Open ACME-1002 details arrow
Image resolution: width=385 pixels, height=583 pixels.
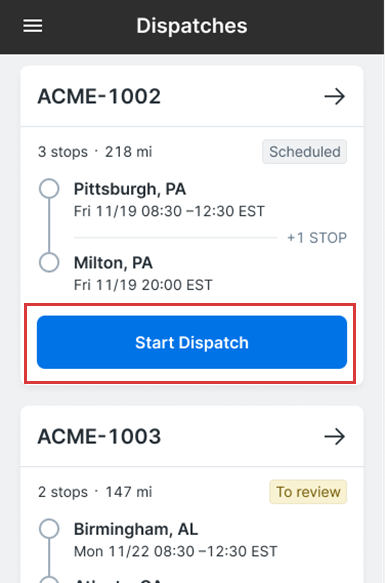(x=334, y=96)
